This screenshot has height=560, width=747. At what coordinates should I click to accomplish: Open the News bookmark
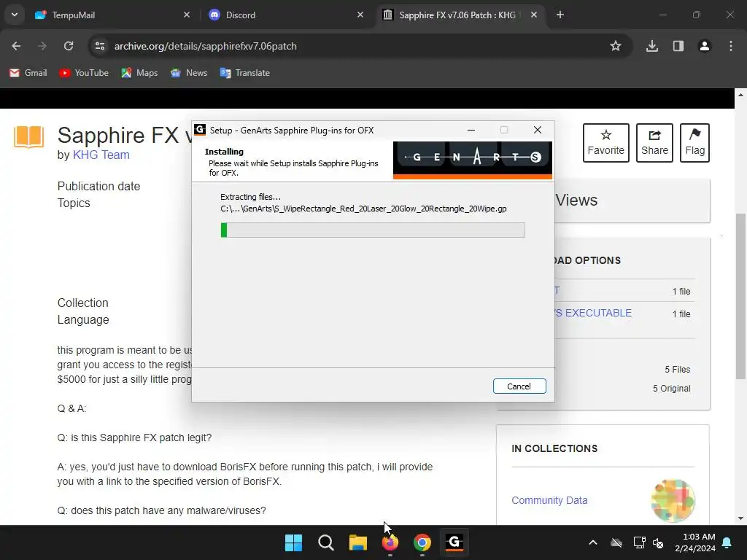(189, 73)
